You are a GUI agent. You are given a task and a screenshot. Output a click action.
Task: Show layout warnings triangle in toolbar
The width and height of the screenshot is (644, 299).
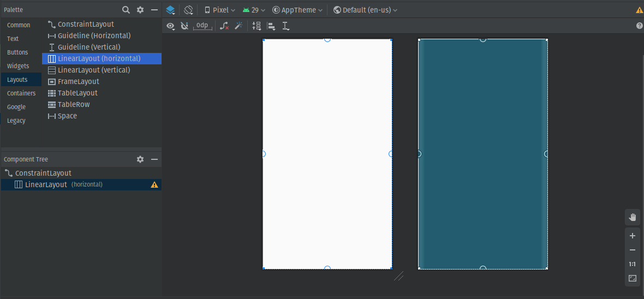click(x=639, y=10)
